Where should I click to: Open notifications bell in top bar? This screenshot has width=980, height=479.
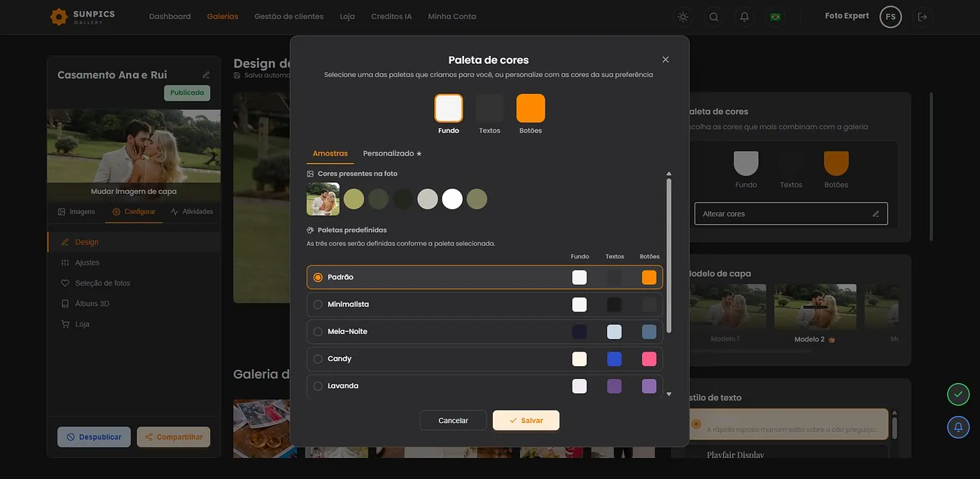click(x=744, y=17)
